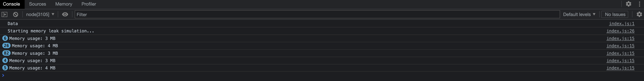
Task: Expand the node[3105] context dropdown
Action: click(x=40, y=14)
